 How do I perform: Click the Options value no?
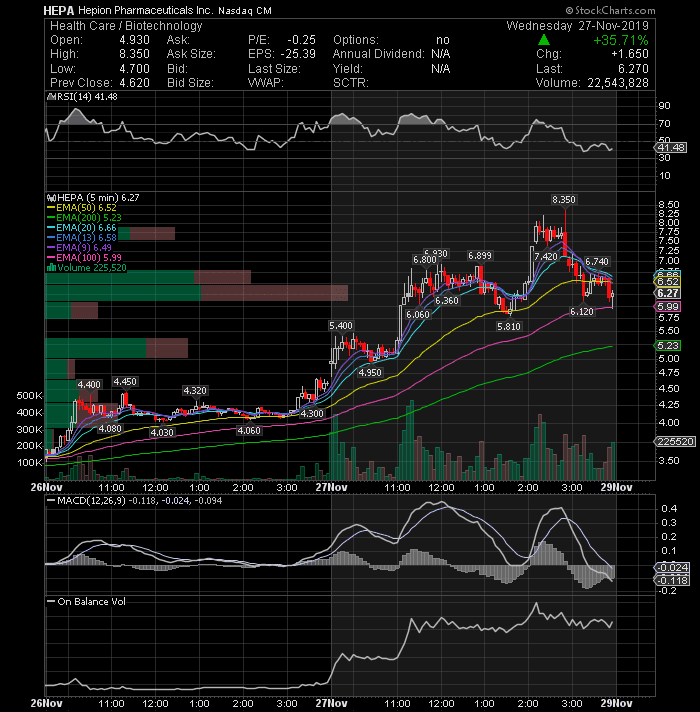(x=443, y=40)
